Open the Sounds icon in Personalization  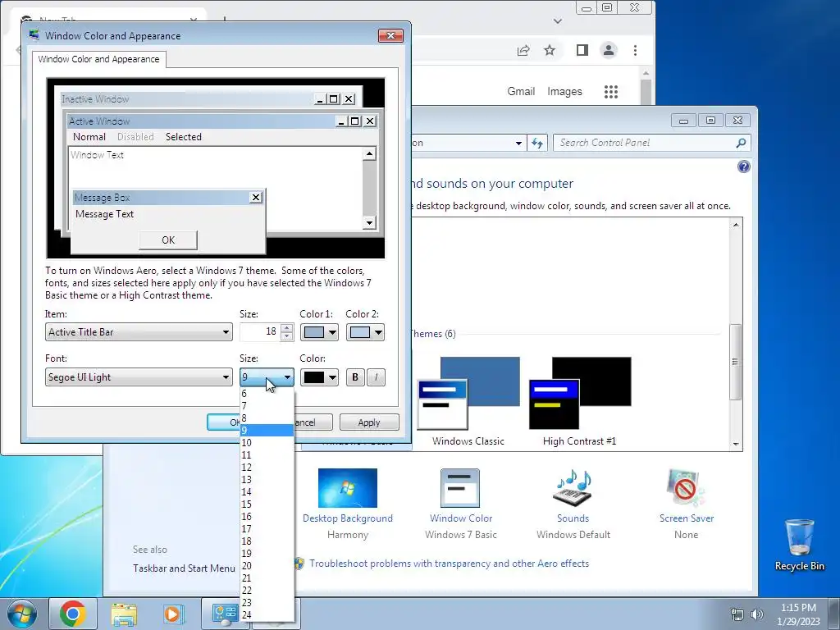point(573,489)
